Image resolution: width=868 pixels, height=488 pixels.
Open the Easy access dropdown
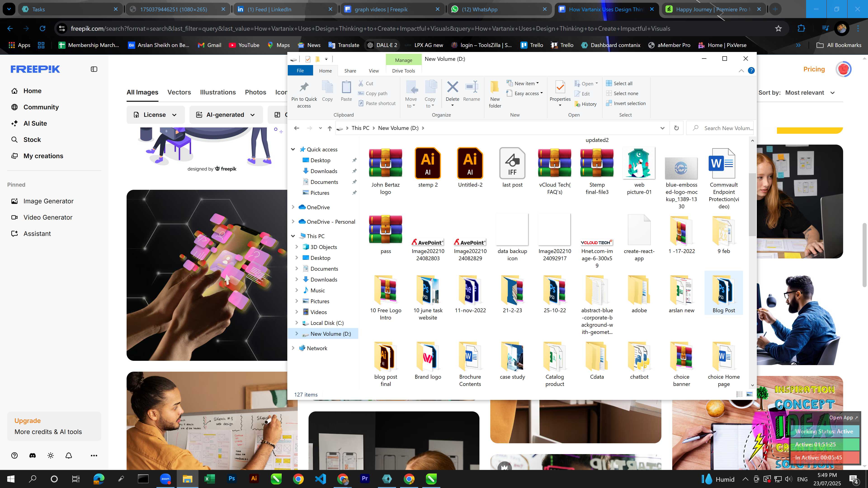525,93
